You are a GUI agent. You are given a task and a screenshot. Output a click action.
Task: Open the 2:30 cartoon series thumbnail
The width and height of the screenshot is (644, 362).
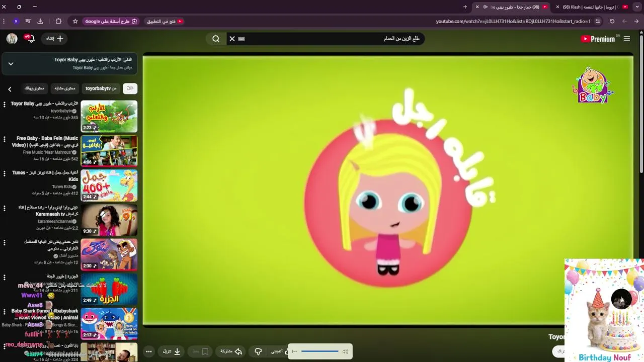(x=109, y=254)
